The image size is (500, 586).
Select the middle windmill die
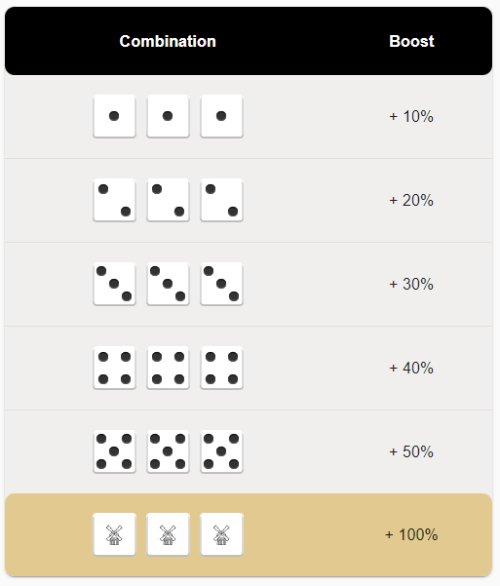pyautogui.click(x=168, y=535)
